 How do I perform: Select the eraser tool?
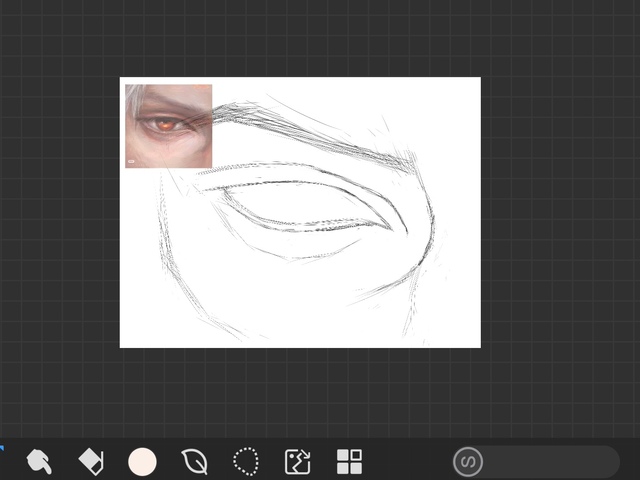[x=91, y=461]
